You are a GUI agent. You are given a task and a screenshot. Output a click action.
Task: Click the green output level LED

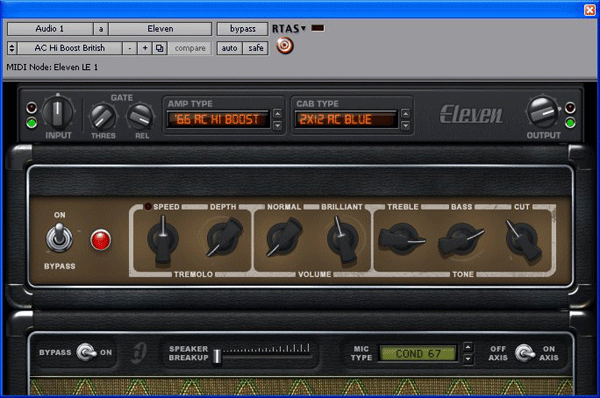570,123
